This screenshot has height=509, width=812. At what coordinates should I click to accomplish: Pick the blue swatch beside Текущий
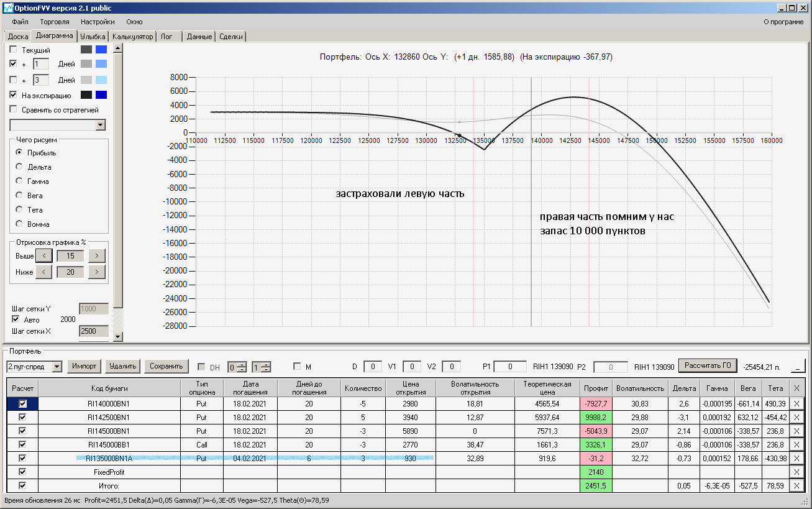(101, 50)
